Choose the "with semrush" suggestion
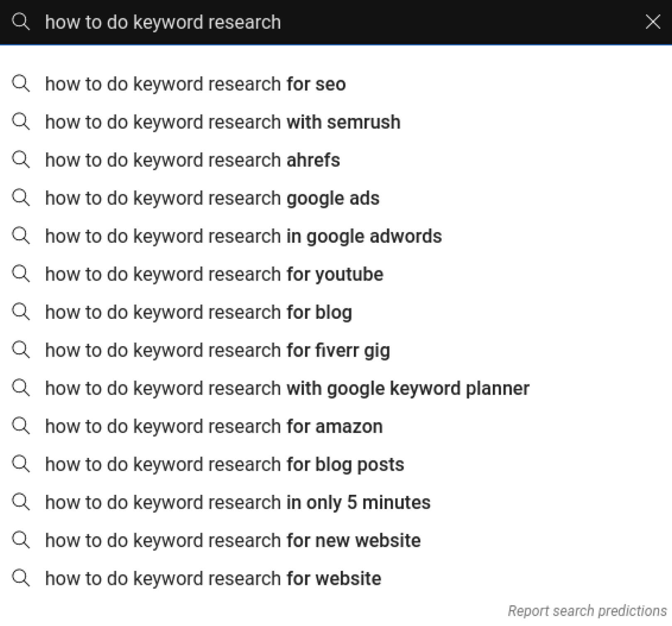The image size is (672, 626). (223, 122)
